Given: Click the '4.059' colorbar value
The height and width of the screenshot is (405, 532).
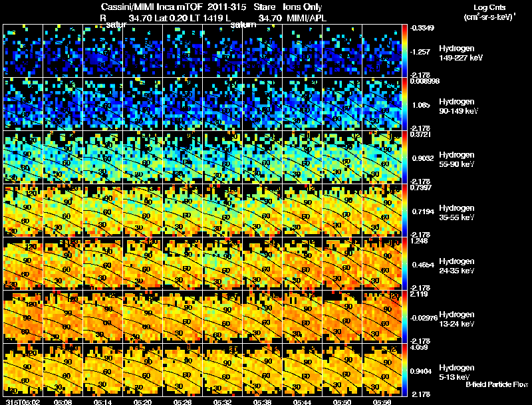Looking at the screenshot, I should (x=419, y=347).
